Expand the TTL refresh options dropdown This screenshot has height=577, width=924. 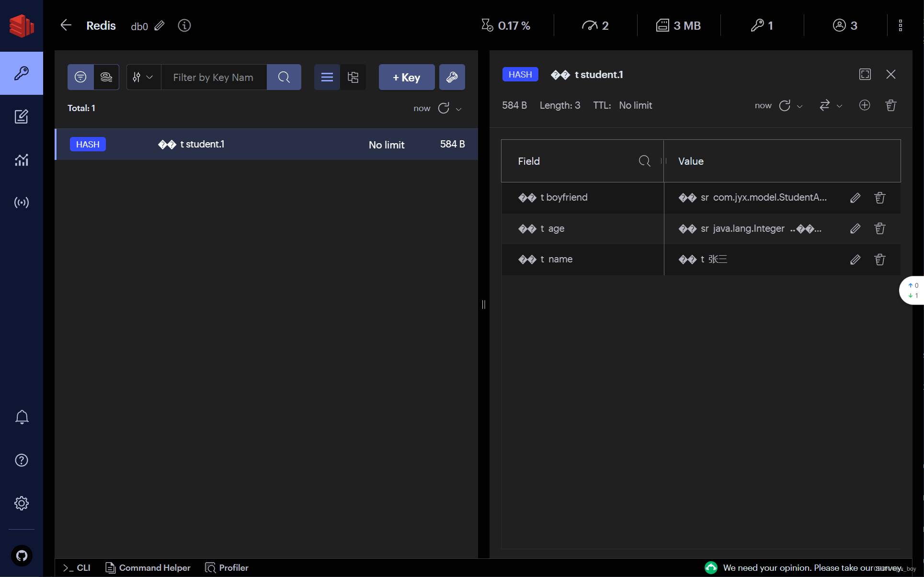800,106
